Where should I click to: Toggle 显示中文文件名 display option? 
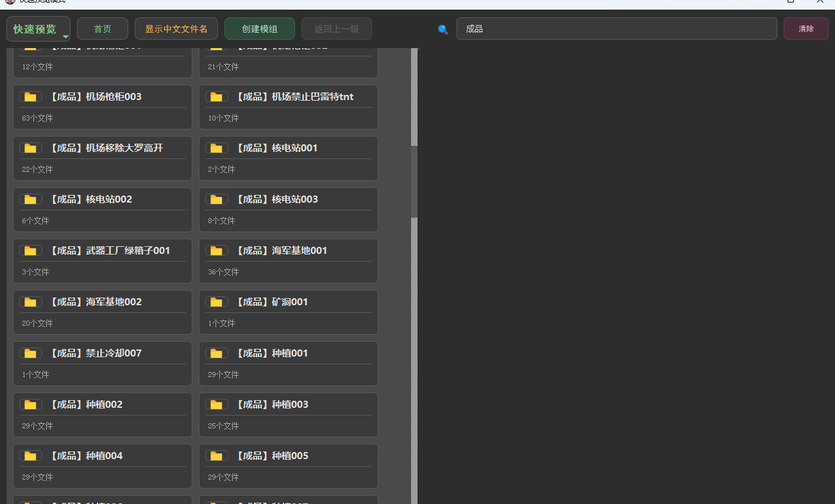176,29
